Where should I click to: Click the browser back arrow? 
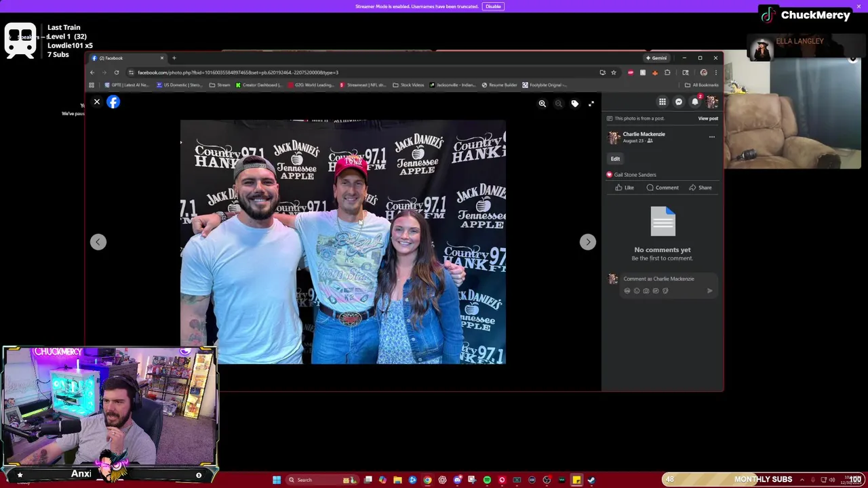(x=93, y=73)
